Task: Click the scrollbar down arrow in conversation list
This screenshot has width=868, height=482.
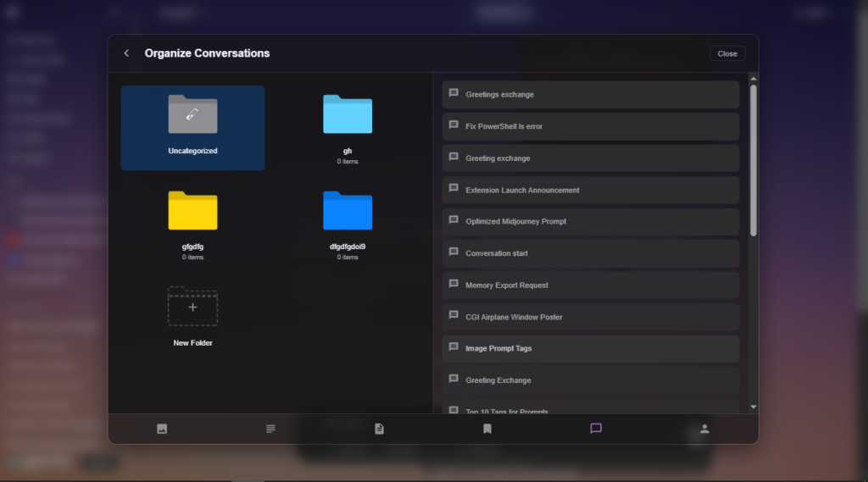Action: [x=754, y=407]
